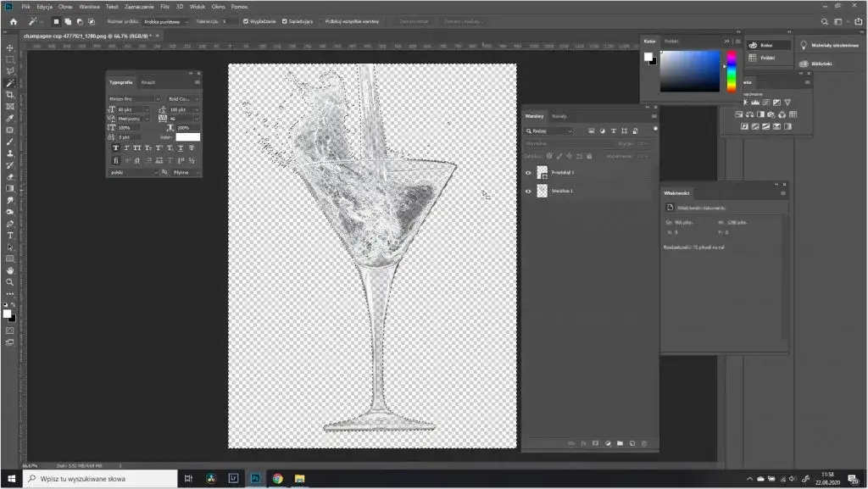The height and width of the screenshot is (489, 868).
Task: Click the Home icon in options bar
Action: pos(13,21)
